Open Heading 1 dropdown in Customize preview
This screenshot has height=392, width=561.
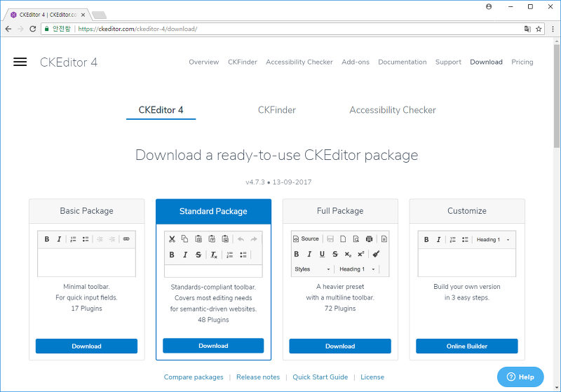pyautogui.click(x=493, y=240)
